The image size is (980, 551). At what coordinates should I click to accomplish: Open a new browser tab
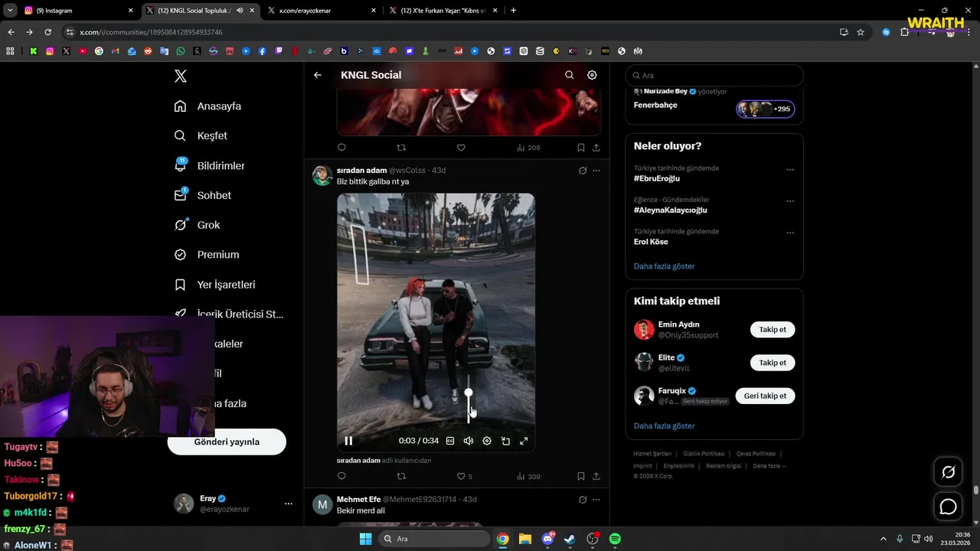tap(513, 11)
